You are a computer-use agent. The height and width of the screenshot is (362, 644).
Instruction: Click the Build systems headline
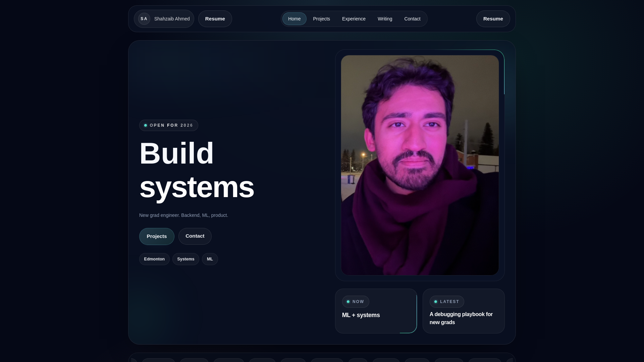point(197,170)
